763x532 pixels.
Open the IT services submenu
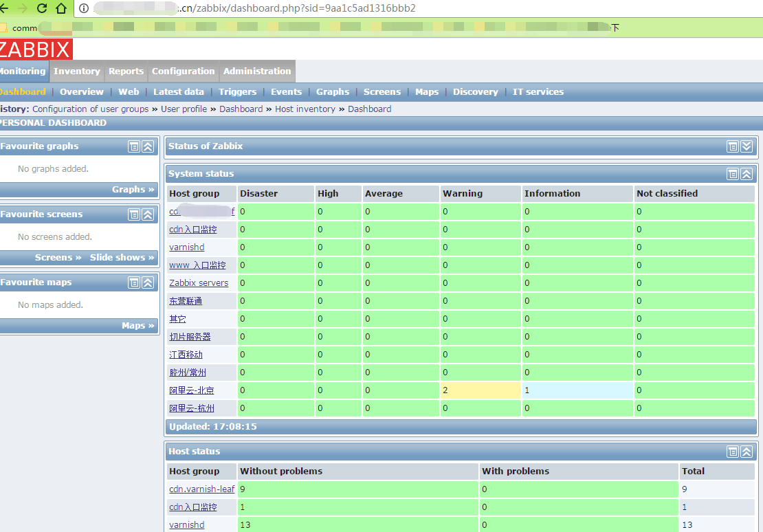click(x=538, y=92)
